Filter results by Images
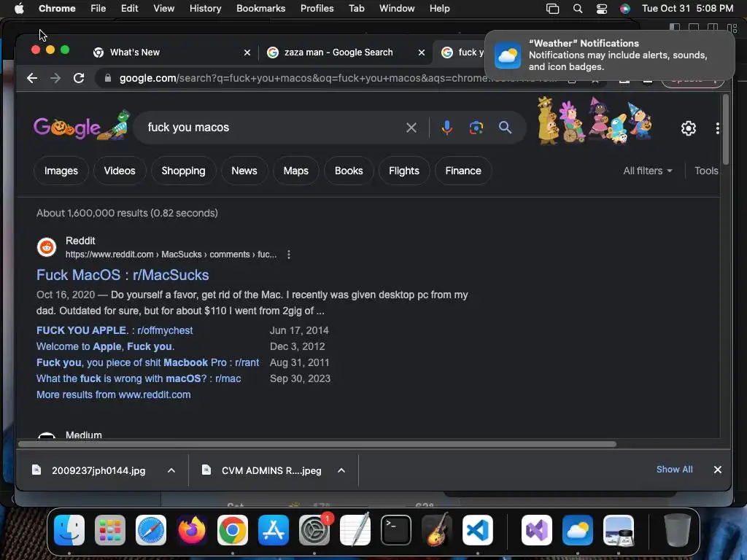This screenshot has height=560, width=747. point(61,171)
